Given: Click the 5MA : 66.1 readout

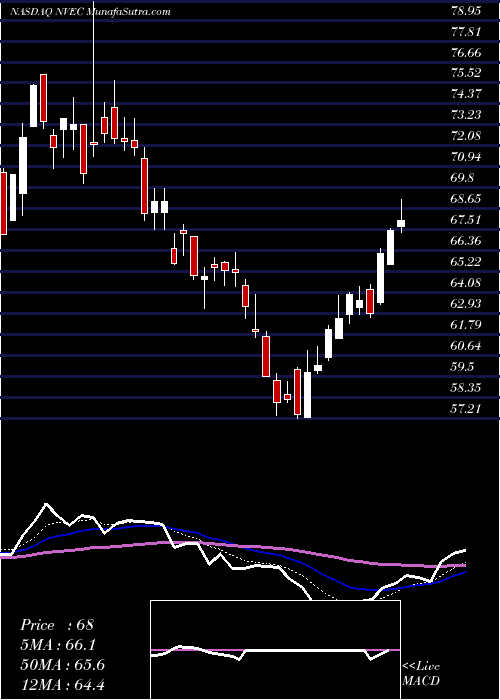Looking at the screenshot, I should [x=58, y=645].
